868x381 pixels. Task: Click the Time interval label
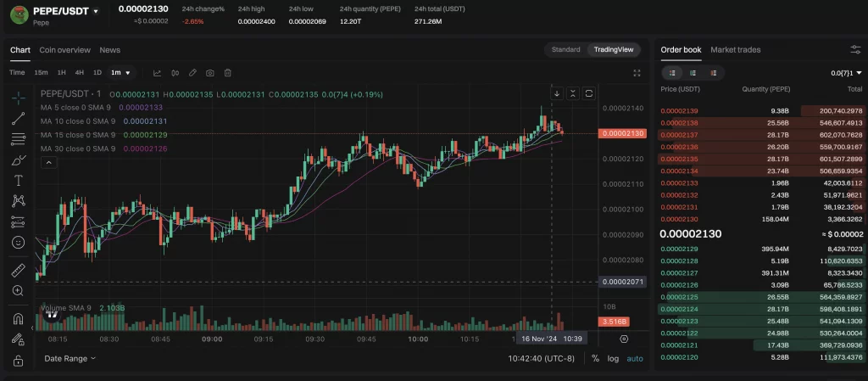click(x=17, y=72)
